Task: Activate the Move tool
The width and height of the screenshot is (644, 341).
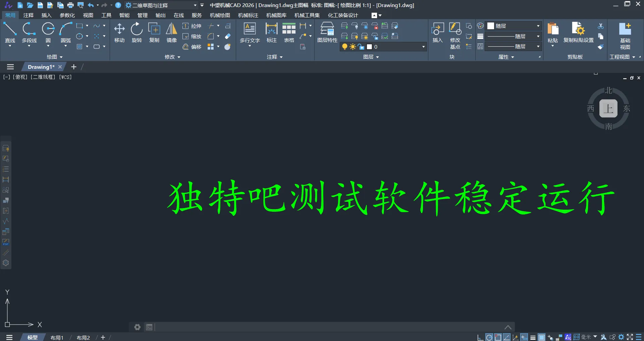Action: point(119,32)
